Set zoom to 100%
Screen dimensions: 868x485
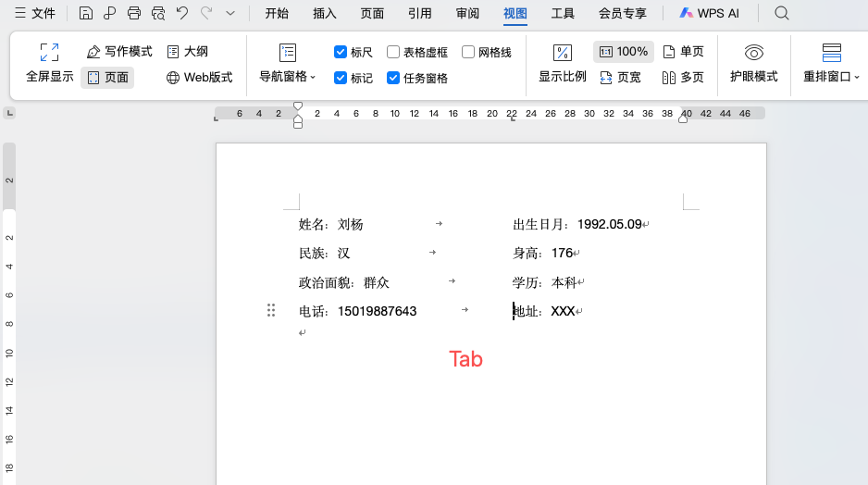[x=624, y=52]
